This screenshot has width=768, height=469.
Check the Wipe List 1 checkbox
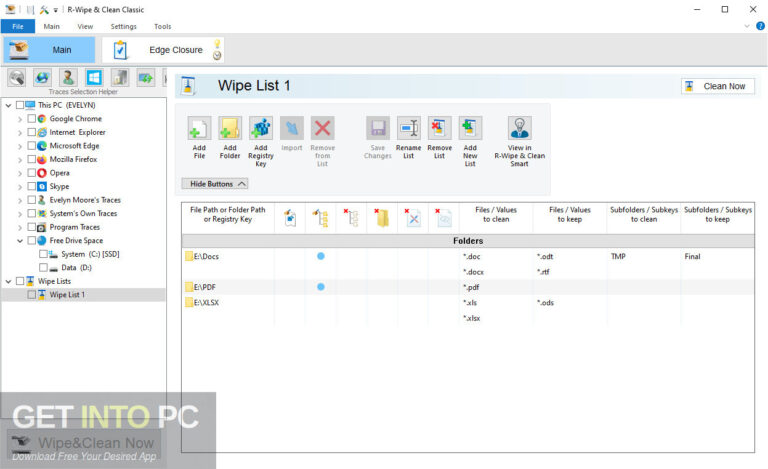(x=31, y=295)
